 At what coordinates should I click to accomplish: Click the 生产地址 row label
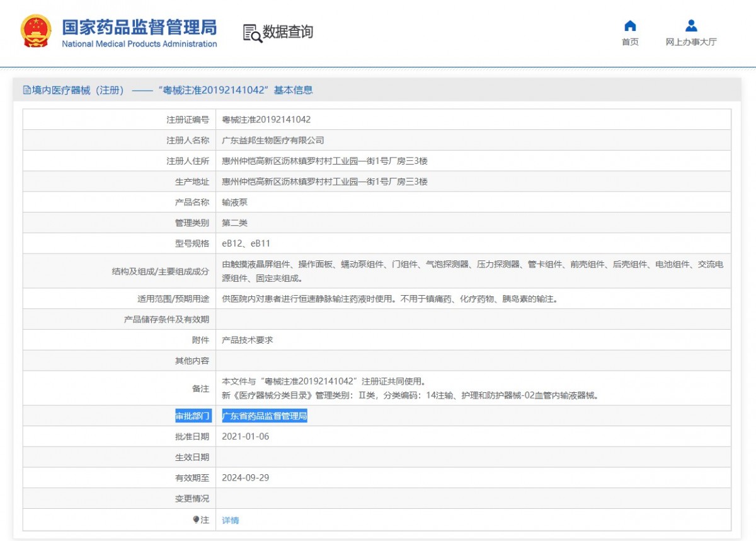pyautogui.click(x=192, y=182)
